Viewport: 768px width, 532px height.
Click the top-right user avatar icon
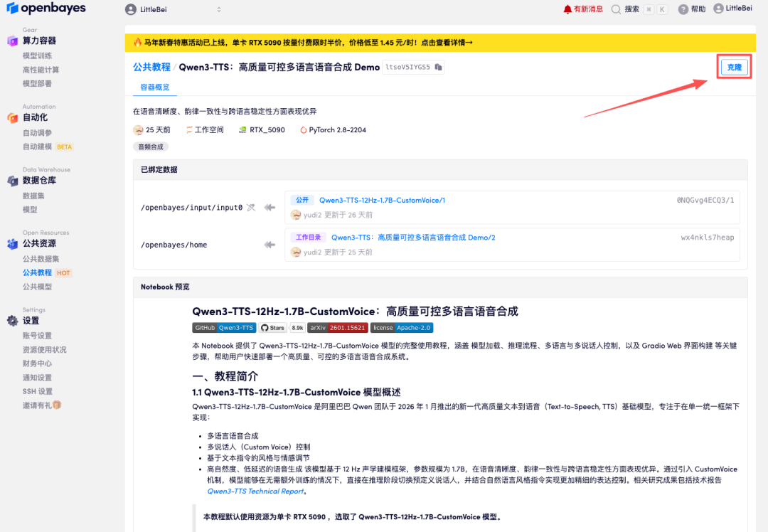[718, 9]
